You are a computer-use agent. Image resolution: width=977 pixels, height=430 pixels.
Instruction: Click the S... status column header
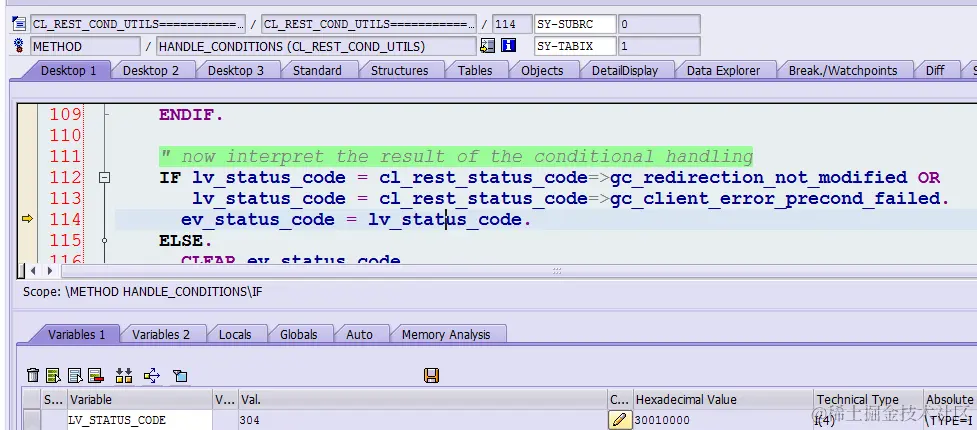click(x=54, y=399)
